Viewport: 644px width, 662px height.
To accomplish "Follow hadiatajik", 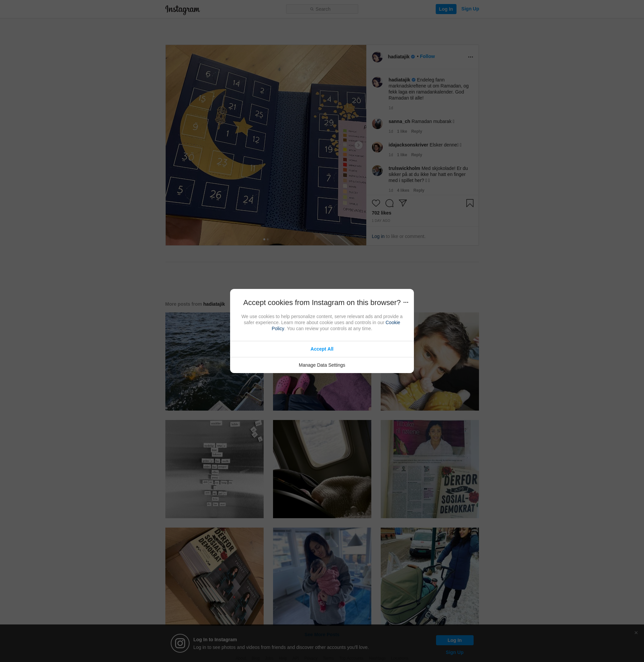I will click(427, 56).
